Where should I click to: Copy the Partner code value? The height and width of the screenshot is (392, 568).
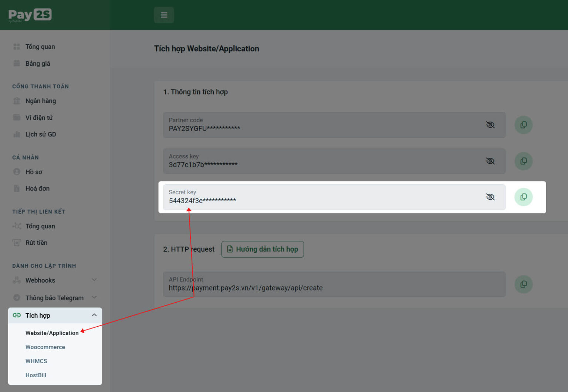pos(523,125)
